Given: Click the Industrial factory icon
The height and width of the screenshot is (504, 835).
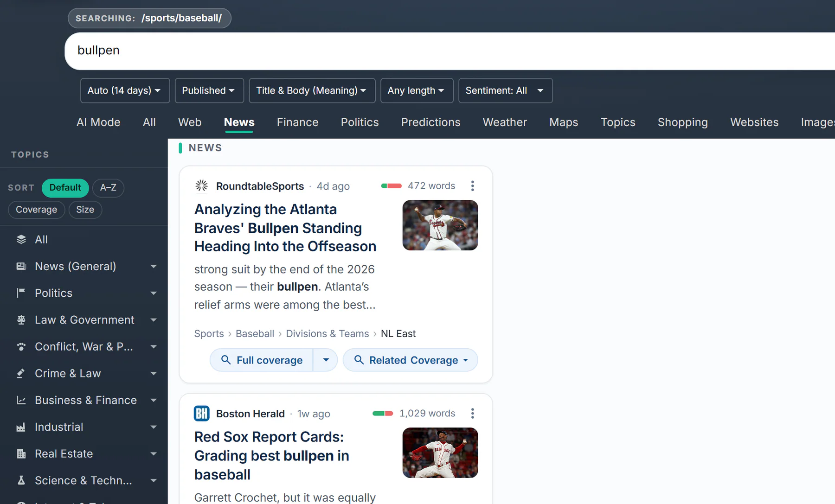Looking at the screenshot, I should tap(21, 427).
